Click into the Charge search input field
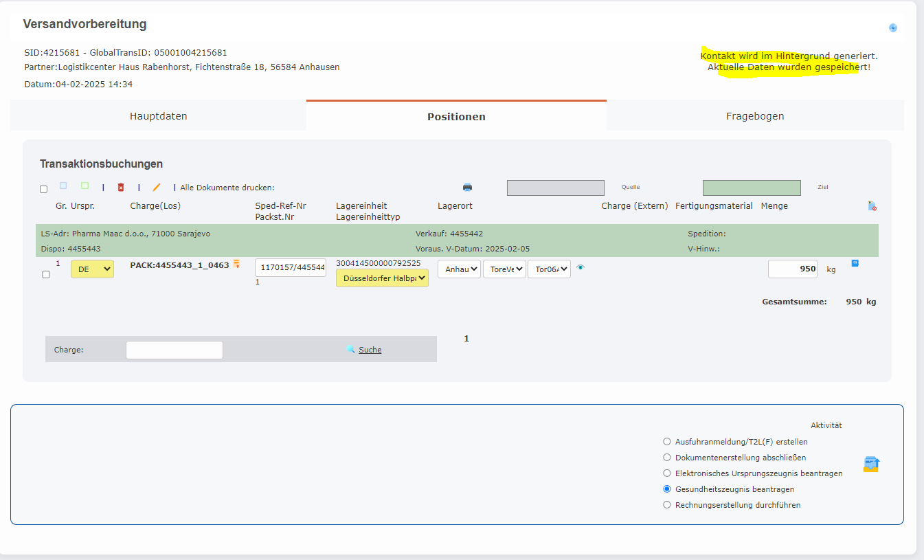This screenshot has height=560, width=924. pyautogui.click(x=174, y=350)
